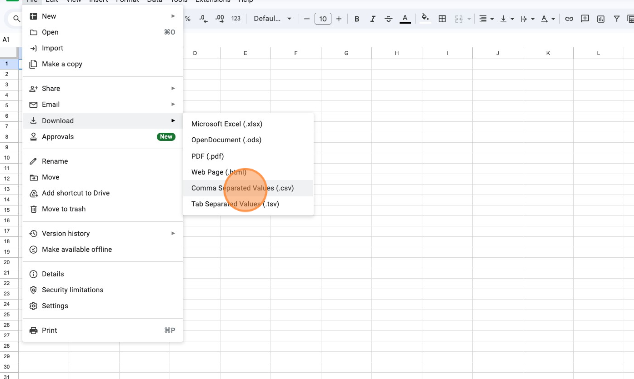The image size is (634, 379).
Task: Open Security limitations
Action: (x=103, y=290)
